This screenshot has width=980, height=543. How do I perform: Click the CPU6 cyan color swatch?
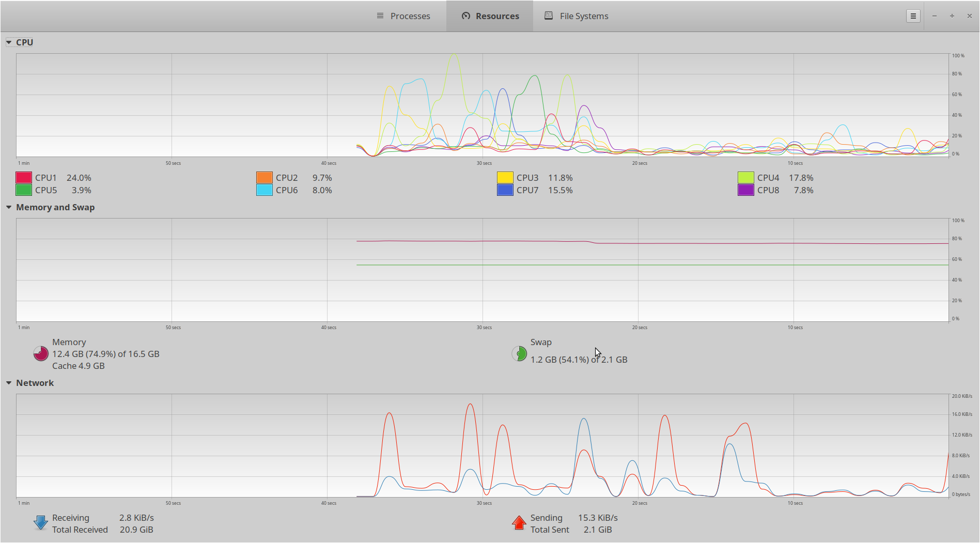click(263, 190)
